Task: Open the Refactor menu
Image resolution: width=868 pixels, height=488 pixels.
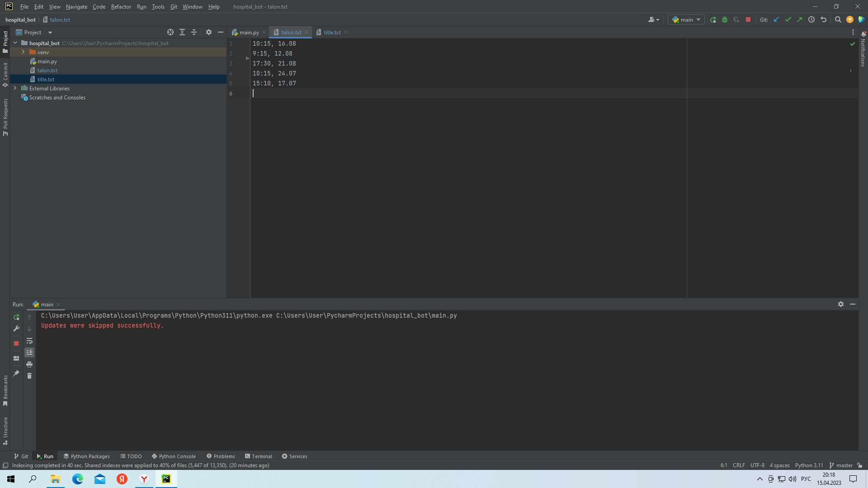Action: [x=121, y=7]
